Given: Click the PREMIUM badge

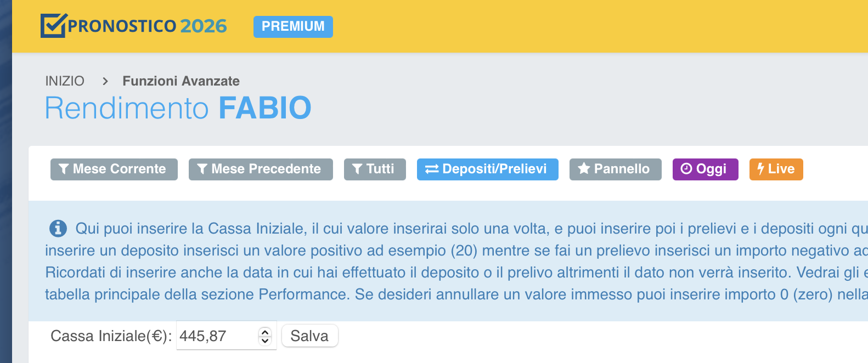Looking at the screenshot, I should click(293, 26).
